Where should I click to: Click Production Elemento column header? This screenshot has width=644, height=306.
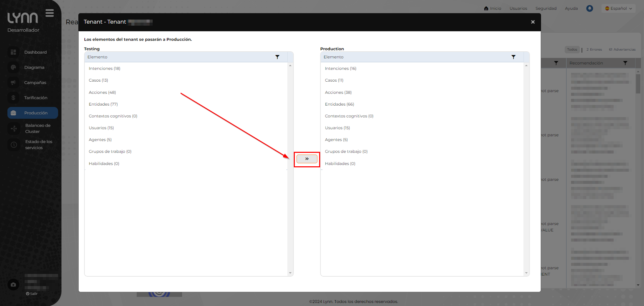(x=422, y=57)
